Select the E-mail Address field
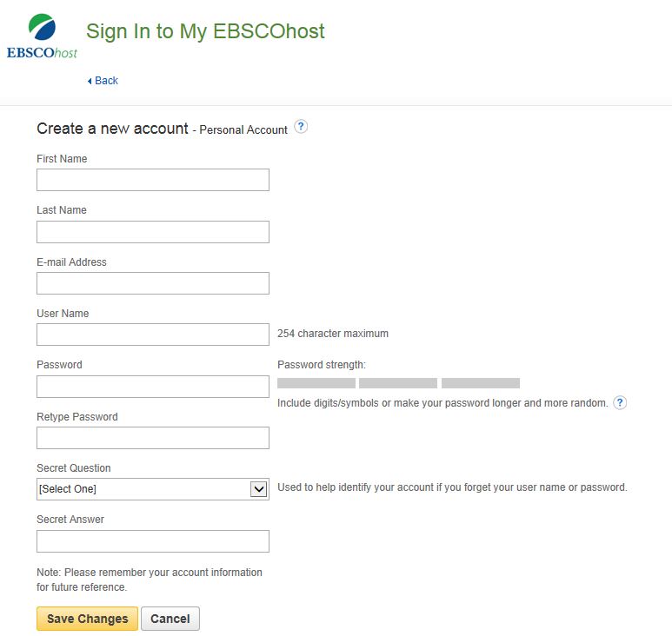The height and width of the screenshot is (636, 672). tap(153, 283)
